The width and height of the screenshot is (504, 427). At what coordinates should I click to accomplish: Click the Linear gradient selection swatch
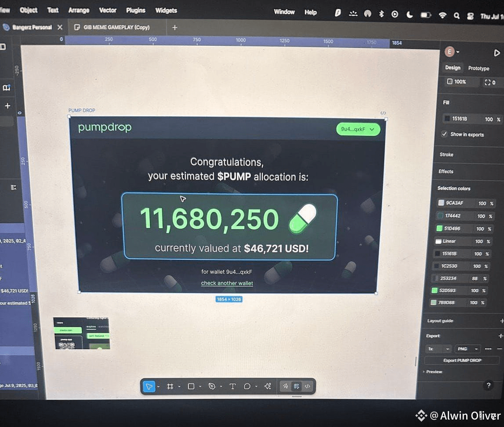coord(438,241)
